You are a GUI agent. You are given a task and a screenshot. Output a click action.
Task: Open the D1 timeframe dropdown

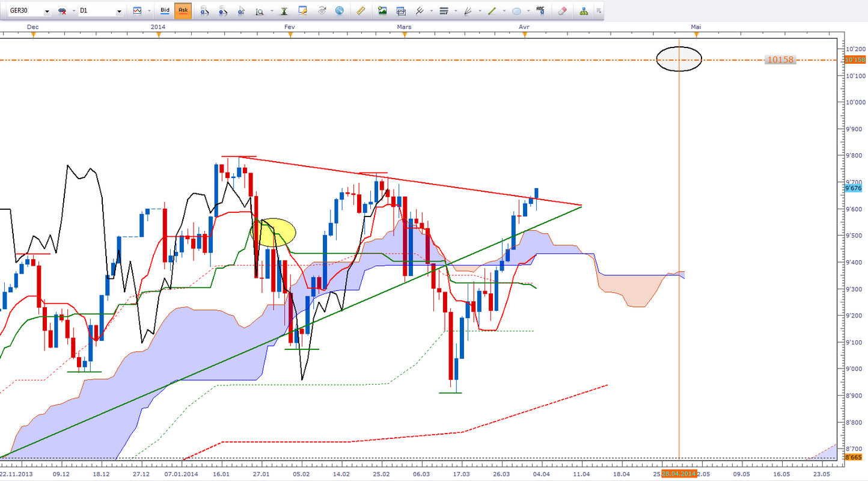click(119, 11)
